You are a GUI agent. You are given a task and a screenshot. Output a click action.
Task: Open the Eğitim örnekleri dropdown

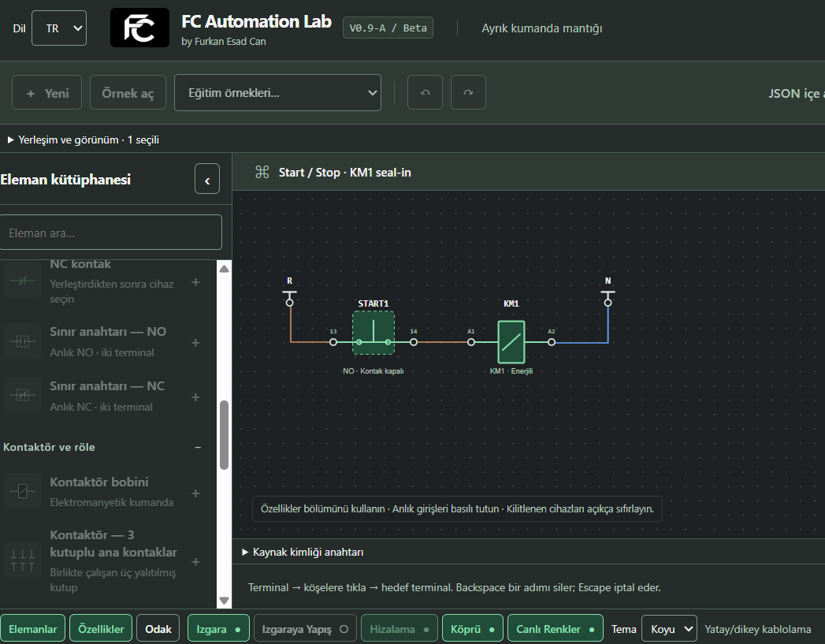(278, 92)
